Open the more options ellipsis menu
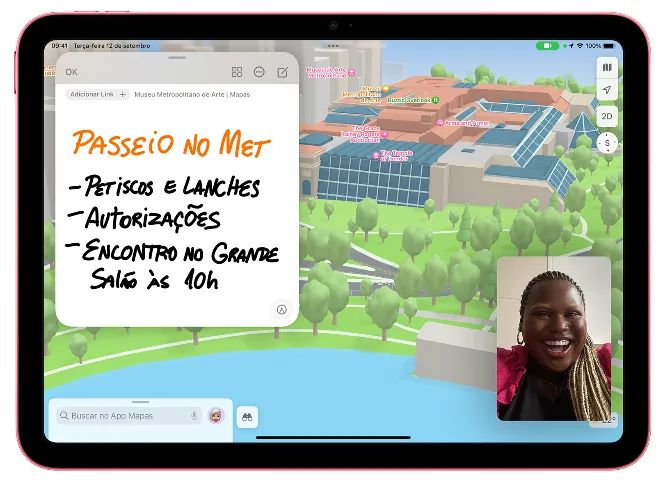This screenshot has height=480, width=670. (259, 72)
